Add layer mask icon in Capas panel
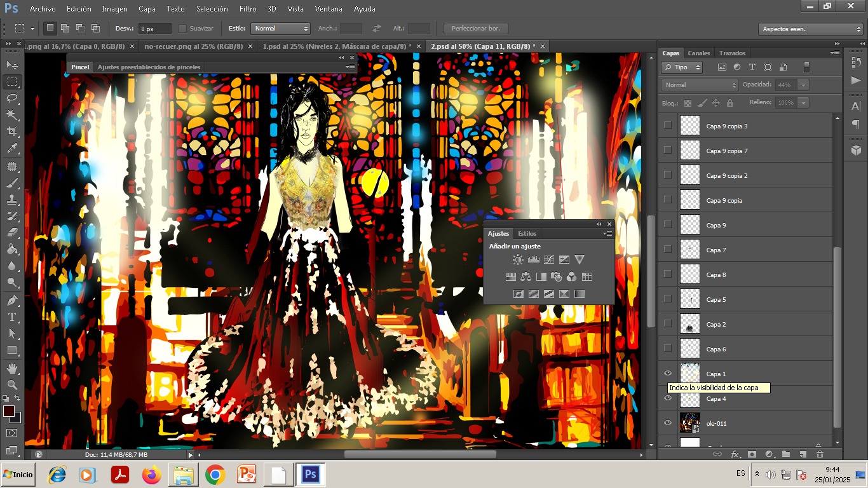The height and width of the screenshot is (488, 868). [x=752, y=454]
